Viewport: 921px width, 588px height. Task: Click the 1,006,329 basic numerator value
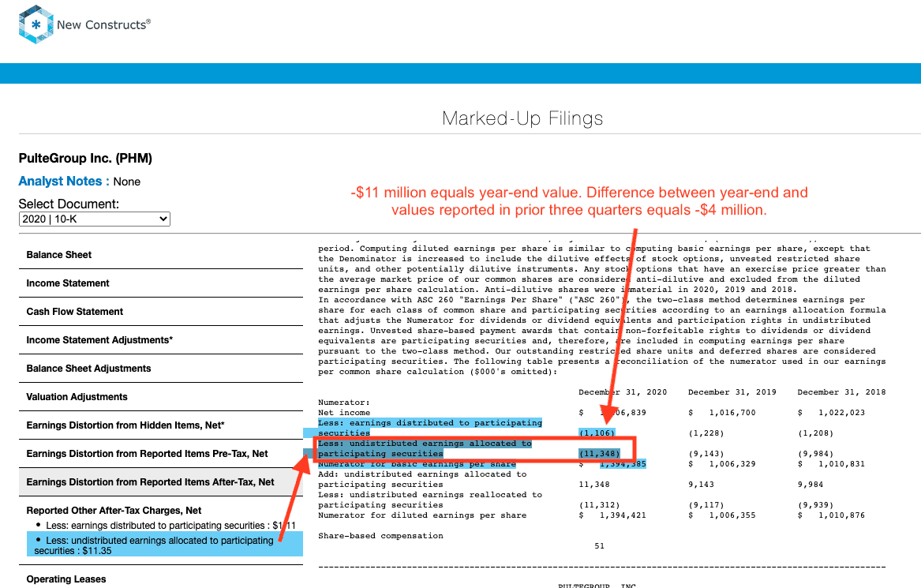[x=732, y=464]
